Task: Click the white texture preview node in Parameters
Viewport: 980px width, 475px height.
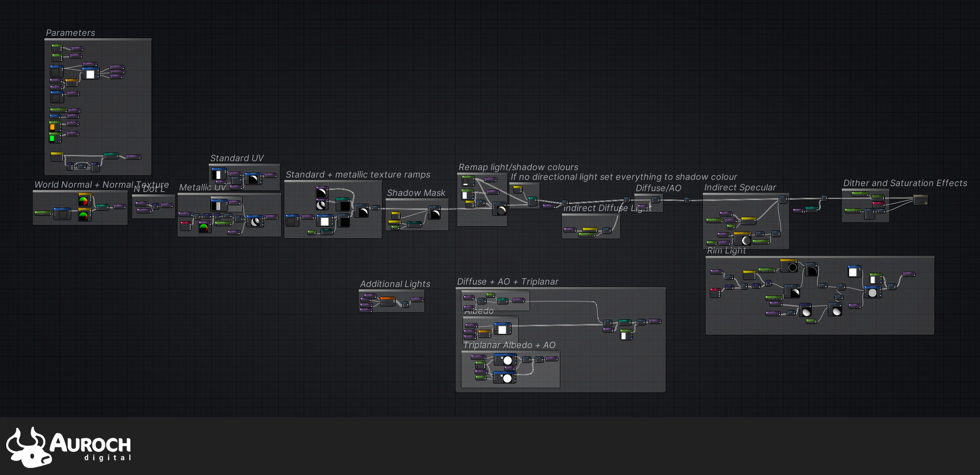Action: [90, 73]
